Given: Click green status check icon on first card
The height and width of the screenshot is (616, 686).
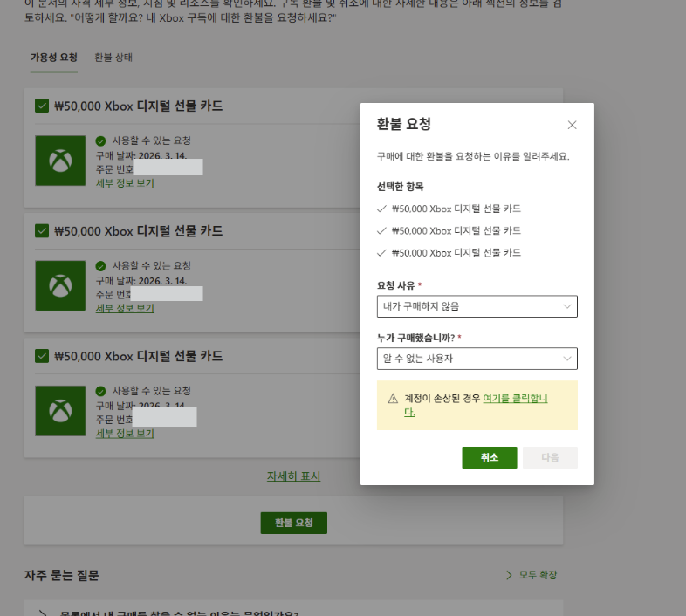Looking at the screenshot, I should point(100,140).
